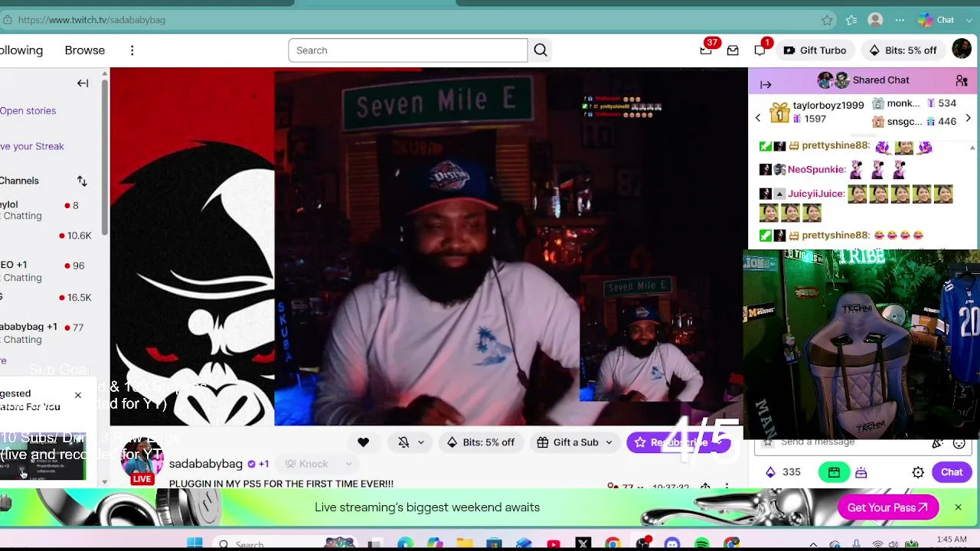Click the taylorboyz1999 top gifter entry
This screenshot has height=551, width=980.
(818, 112)
